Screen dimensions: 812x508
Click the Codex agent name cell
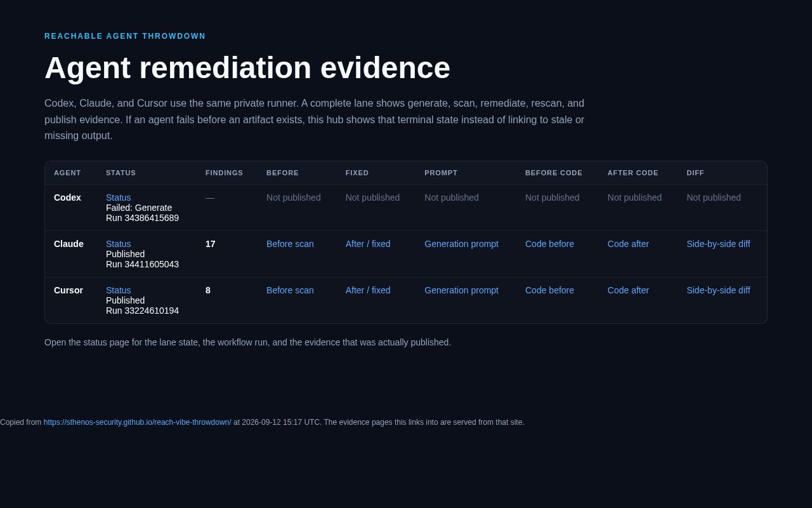pos(67,197)
